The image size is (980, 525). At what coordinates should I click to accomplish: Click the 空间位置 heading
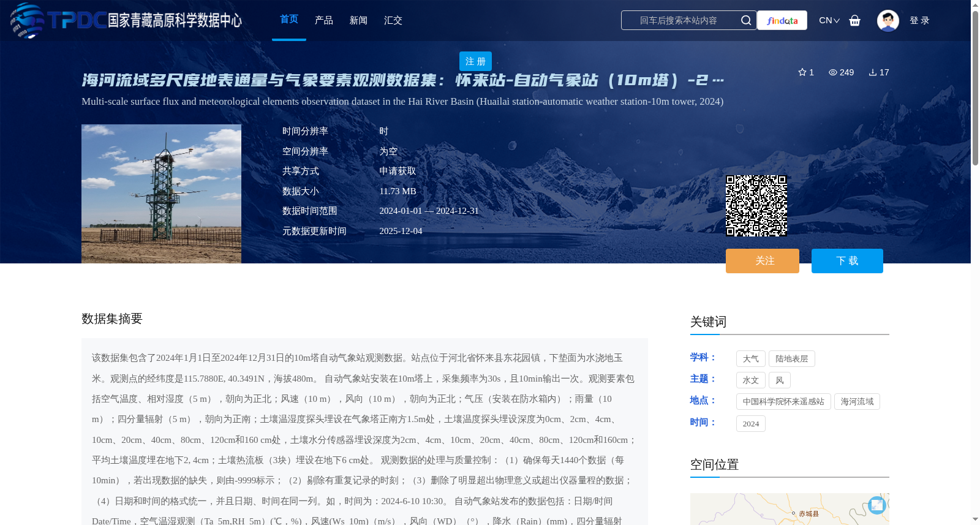pos(714,464)
